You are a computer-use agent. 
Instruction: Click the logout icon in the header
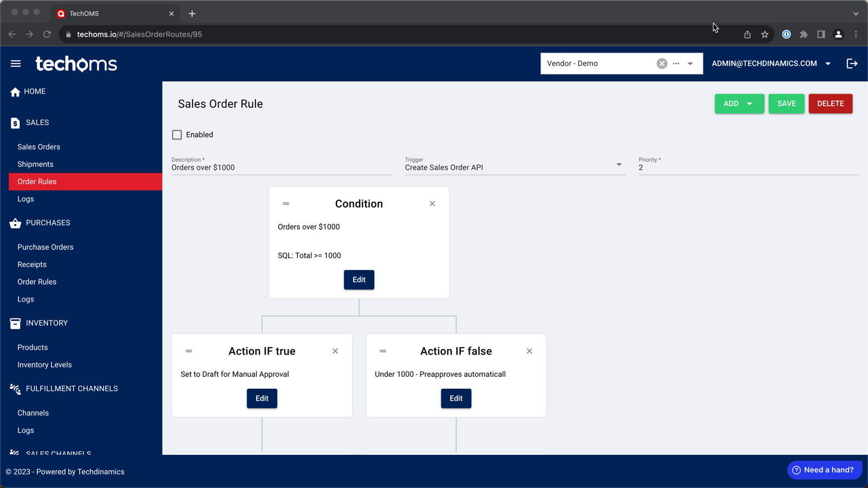coord(852,63)
